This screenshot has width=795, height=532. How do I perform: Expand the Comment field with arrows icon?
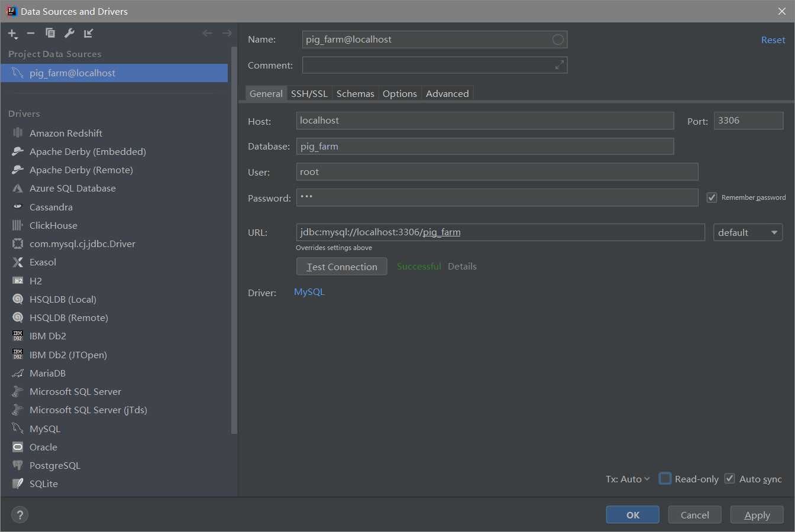559,65
